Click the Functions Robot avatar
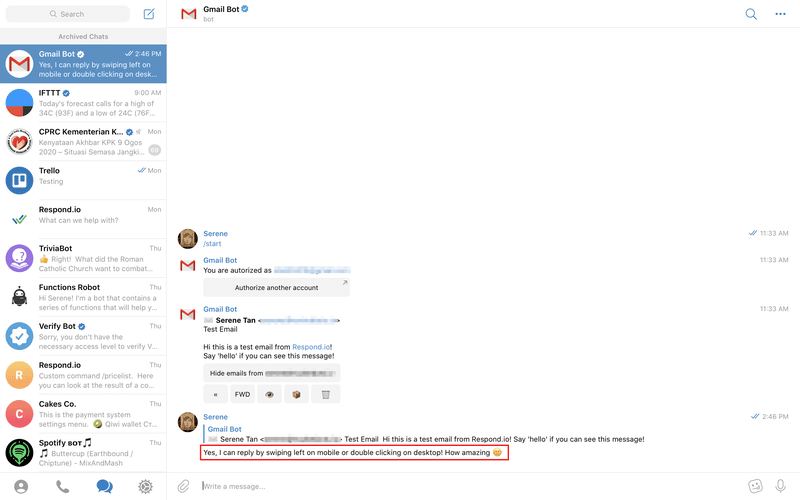 [x=19, y=297]
